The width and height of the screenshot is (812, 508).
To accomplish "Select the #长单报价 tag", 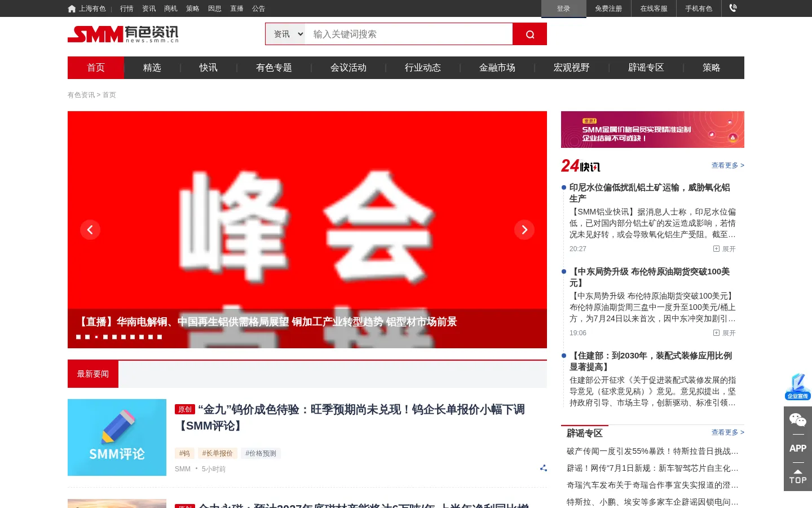I will (218, 453).
